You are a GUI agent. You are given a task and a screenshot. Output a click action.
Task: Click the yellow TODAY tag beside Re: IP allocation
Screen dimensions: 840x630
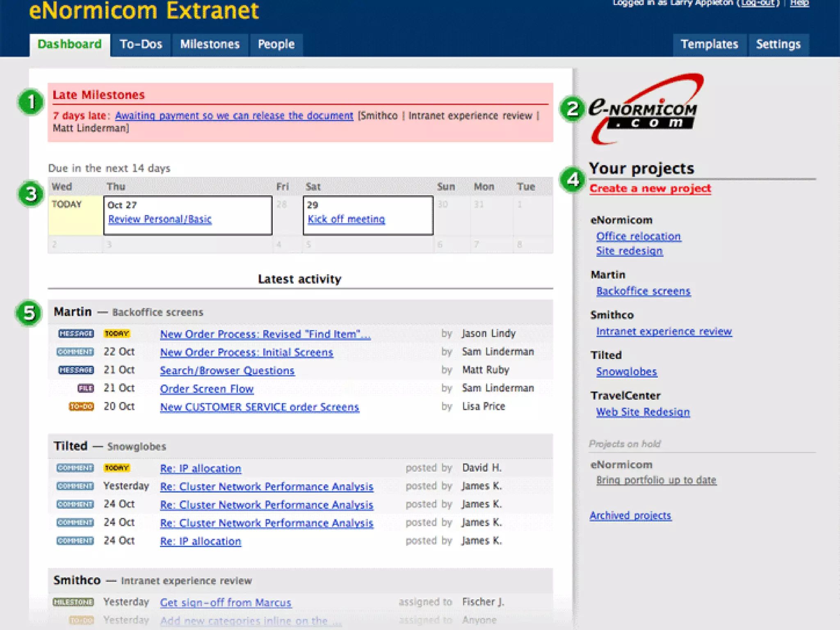pyautogui.click(x=116, y=468)
